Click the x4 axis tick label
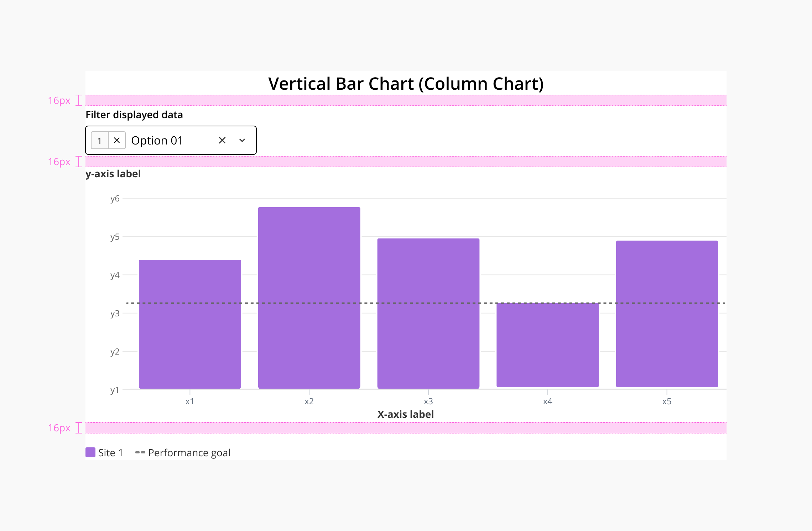This screenshot has width=812, height=531. (547, 401)
